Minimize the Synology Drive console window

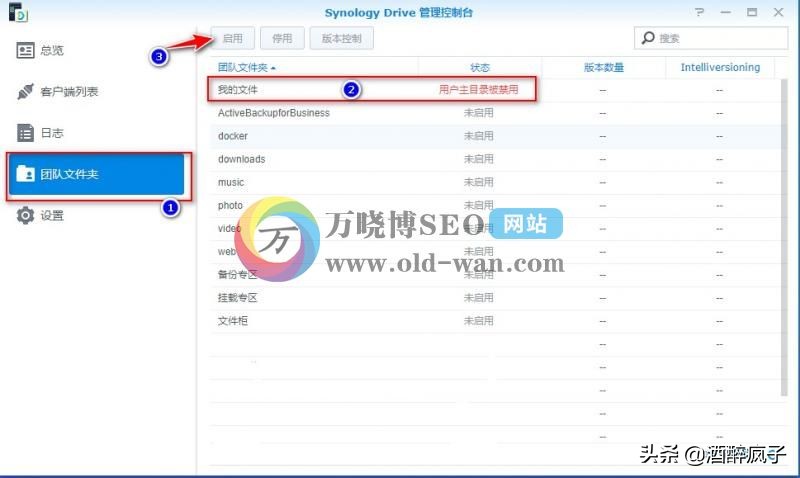[x=726, y=12]
